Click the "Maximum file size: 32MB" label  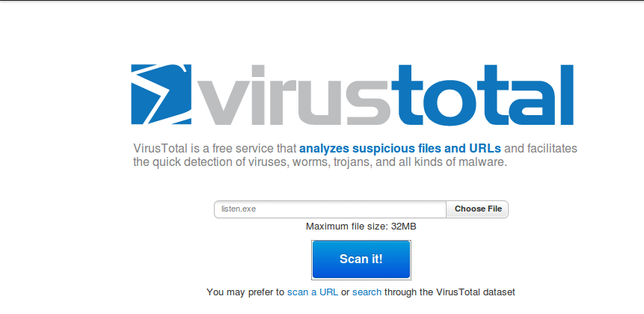(361, 227)
